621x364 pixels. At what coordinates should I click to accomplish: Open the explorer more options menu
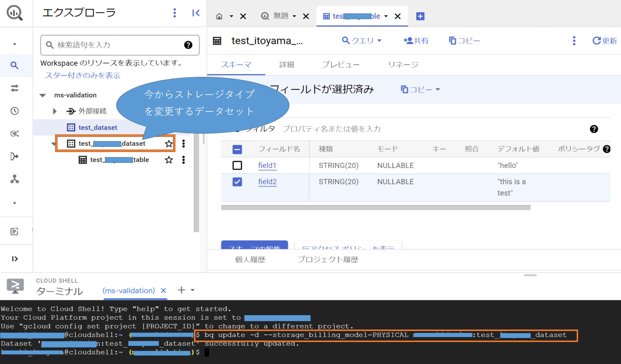pyautogui.click(x=174, y=13)
